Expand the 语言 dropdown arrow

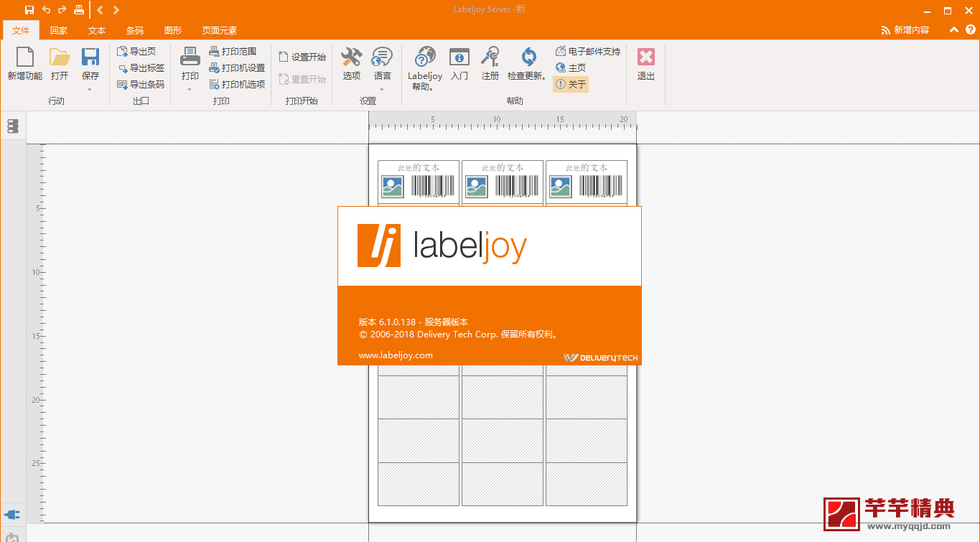pos(383,89)
